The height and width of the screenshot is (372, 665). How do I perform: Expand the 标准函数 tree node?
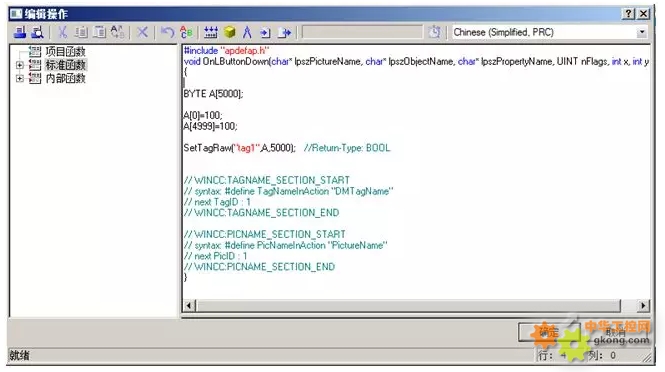[x=20, y=65]
